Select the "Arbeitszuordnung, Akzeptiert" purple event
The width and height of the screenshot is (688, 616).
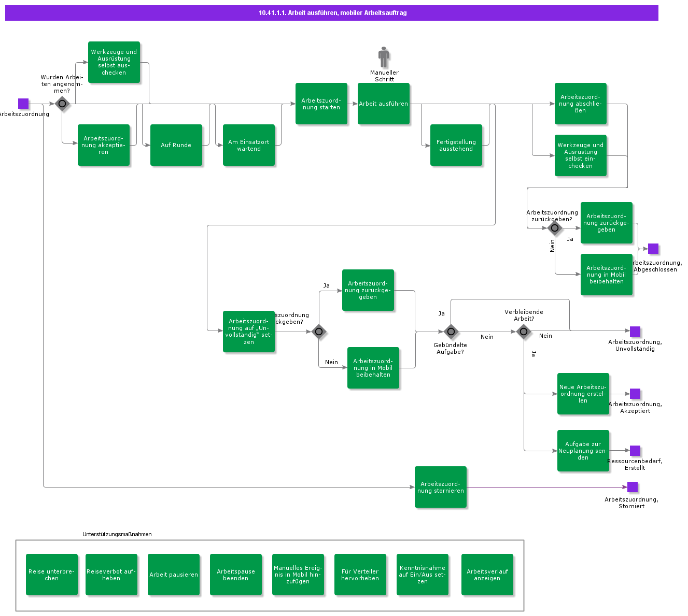(x=635, y=394)
